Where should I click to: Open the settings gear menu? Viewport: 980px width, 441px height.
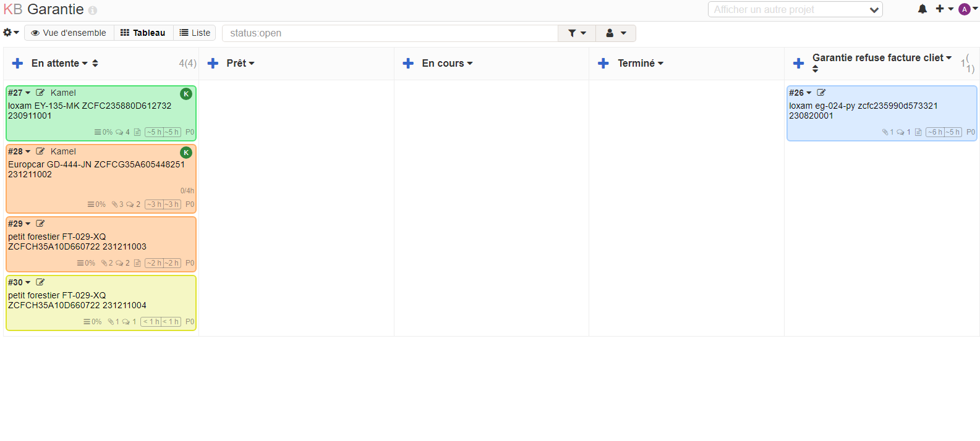(x=11, y=33)
